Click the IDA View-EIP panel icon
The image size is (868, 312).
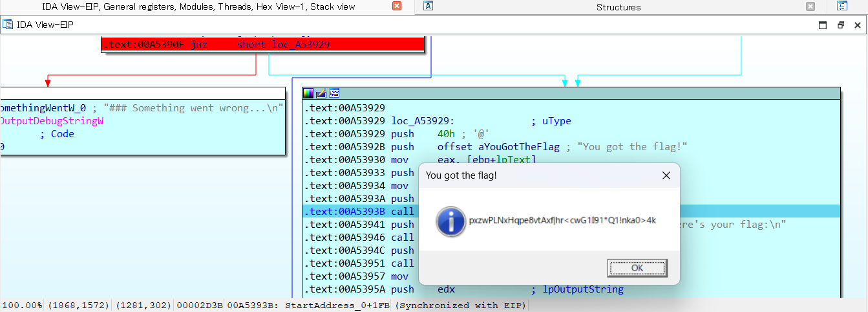8,25
